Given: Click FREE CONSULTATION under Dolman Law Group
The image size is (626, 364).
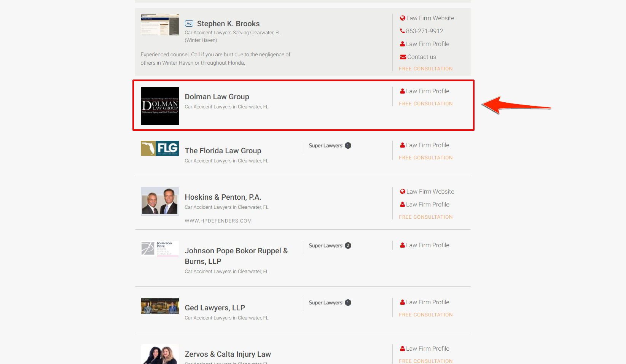Looking at the screenshot, I should [x=425, y=103].
